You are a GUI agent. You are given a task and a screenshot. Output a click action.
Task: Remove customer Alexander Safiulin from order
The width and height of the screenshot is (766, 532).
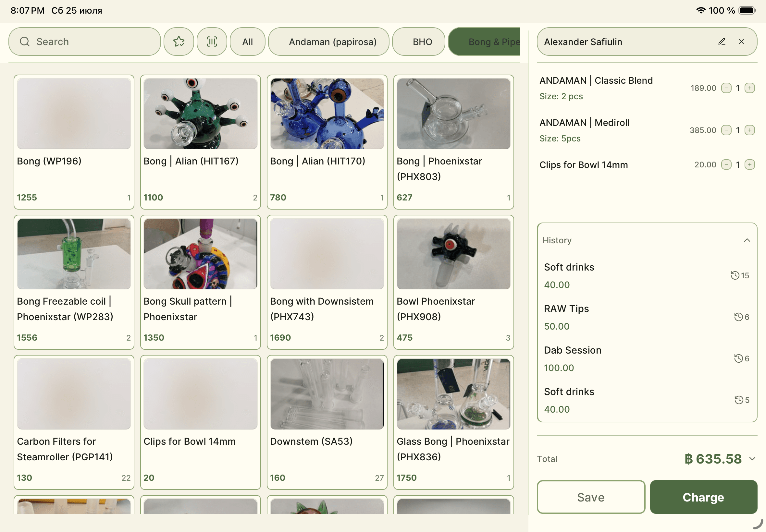pyautogui.click(x=741, y=42)
